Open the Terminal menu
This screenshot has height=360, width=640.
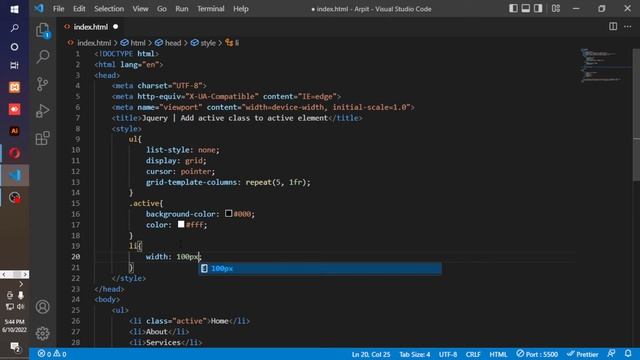[x=211, y=9]
